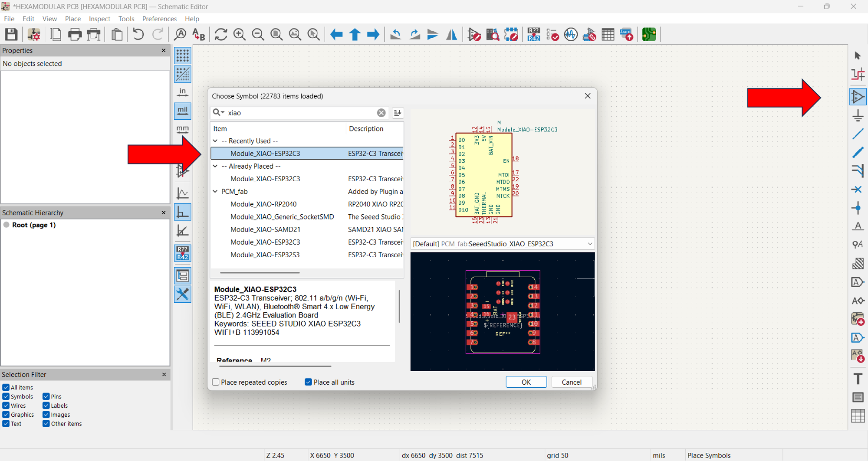Click the symbol list horizontal scrollbar
The height and width of the screenshot is (461, 868).
tap(260, 273)
